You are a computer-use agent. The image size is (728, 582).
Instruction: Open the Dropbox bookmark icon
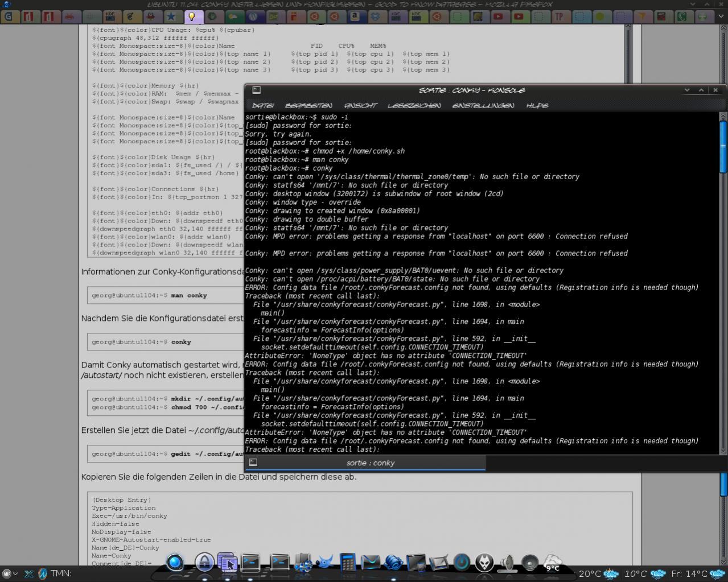pyautogui.click(x=376, y=16)
